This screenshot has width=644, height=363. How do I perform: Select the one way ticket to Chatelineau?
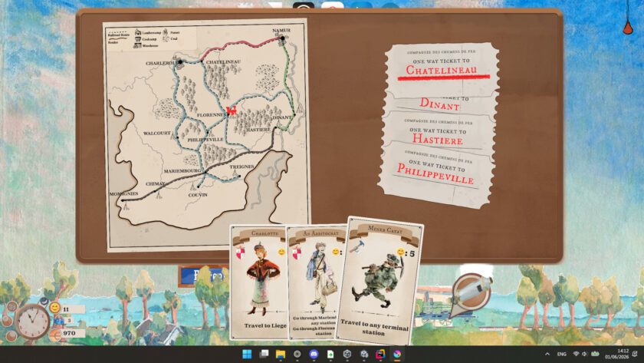pyautogui.click(x=442, y=70)
